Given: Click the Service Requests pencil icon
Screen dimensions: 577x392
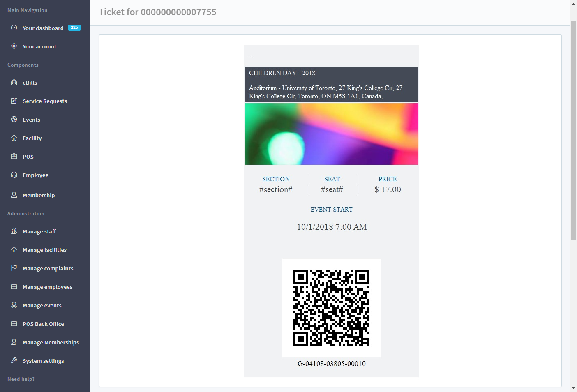Looking at the screenshot, I should pyautogui.click(x=14, y=101).
